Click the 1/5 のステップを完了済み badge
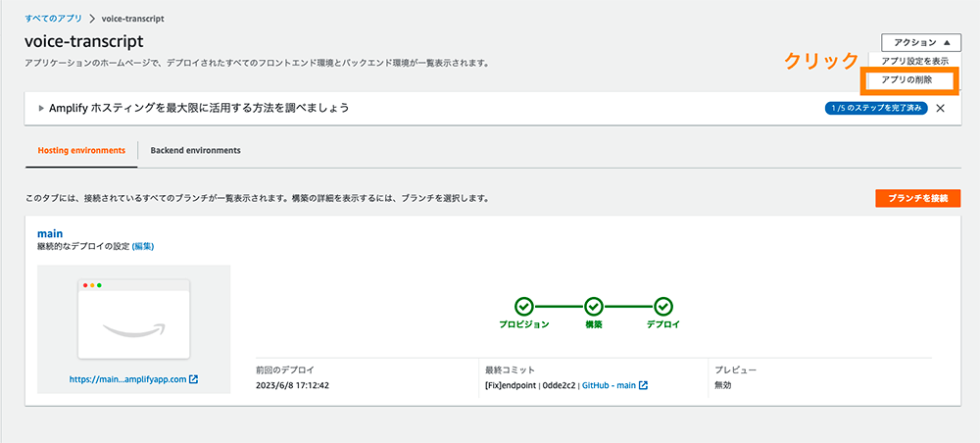 875,108
